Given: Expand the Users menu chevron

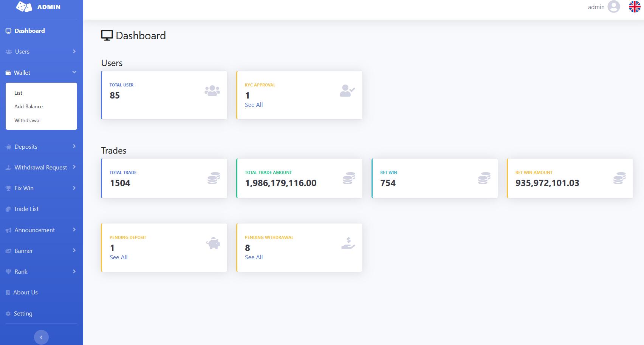Looking at the screenshot, I should pyautogui.click(x=74, y=51).
